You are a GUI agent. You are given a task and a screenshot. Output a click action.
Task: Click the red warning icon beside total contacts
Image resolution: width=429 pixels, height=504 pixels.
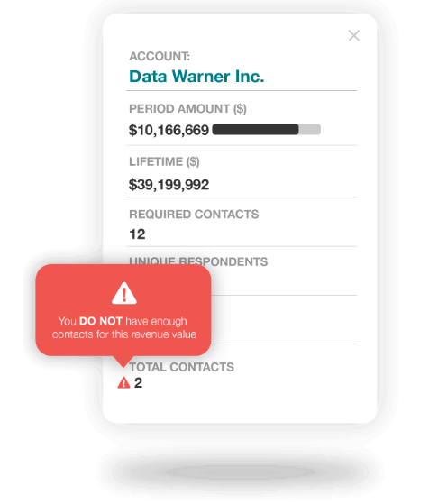(123, 382)
